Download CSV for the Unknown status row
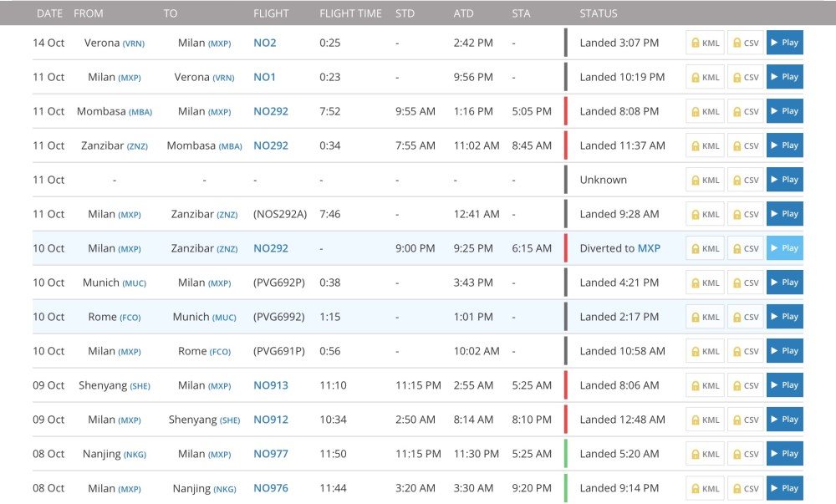 point(745,180)
